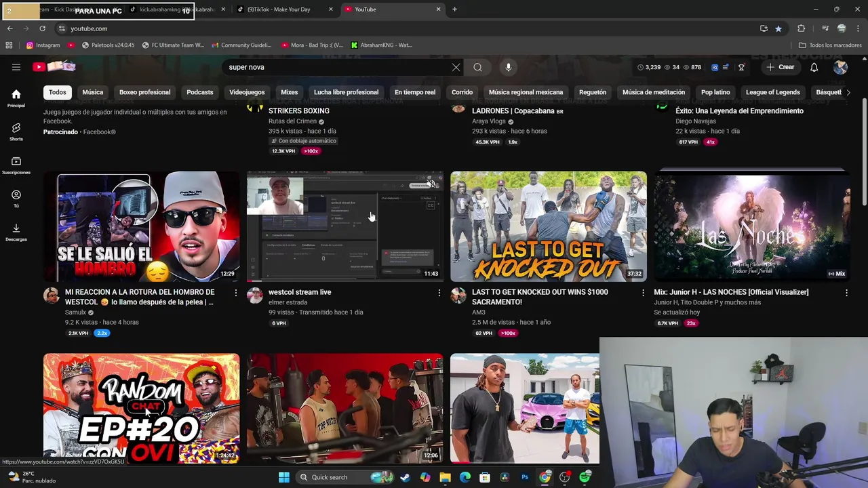Play the SE LE SALIÓ EL HOMBRO thumbnail
The width and height of the screenshot is (868, 488).
coord(142,226)
